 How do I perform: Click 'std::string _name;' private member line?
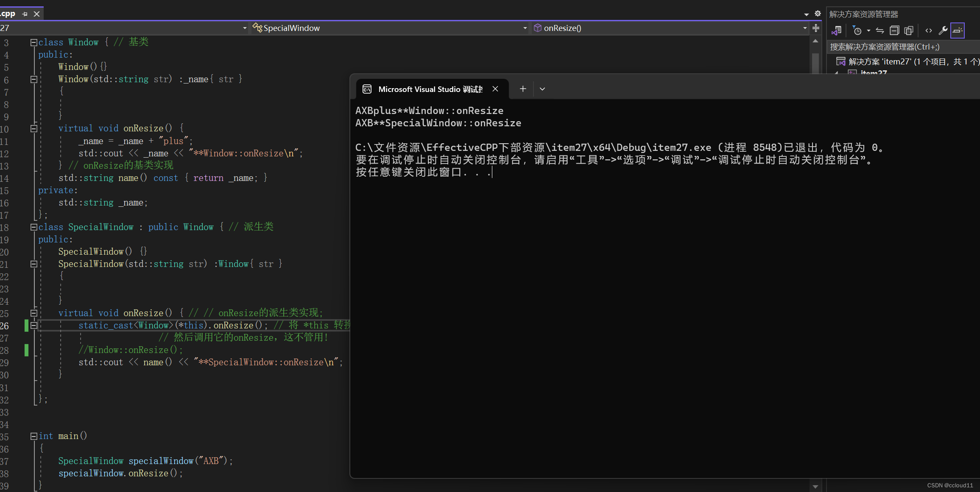(x=103, y=203)
